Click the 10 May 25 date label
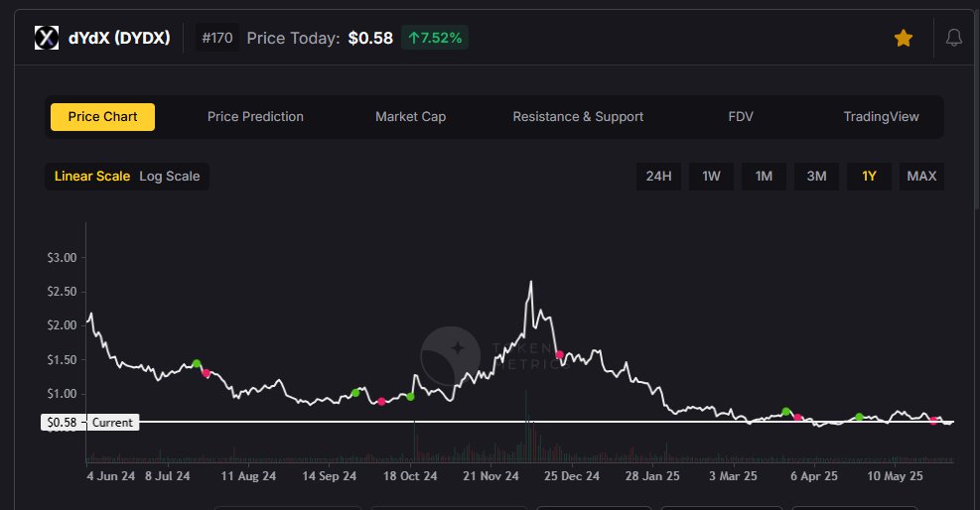 tap(895, 475)
